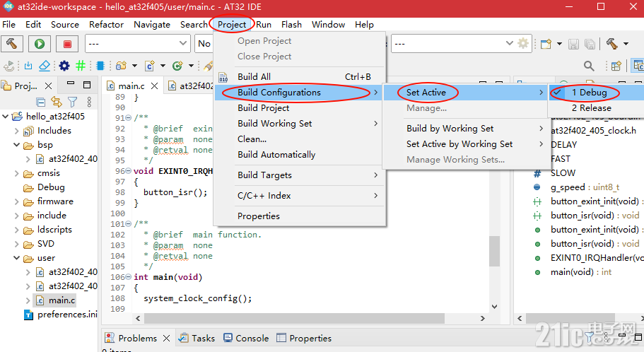The height and width of the screenshot is (352, 644).
Task: Click the new C/C++ project icon
Action: 121,66
